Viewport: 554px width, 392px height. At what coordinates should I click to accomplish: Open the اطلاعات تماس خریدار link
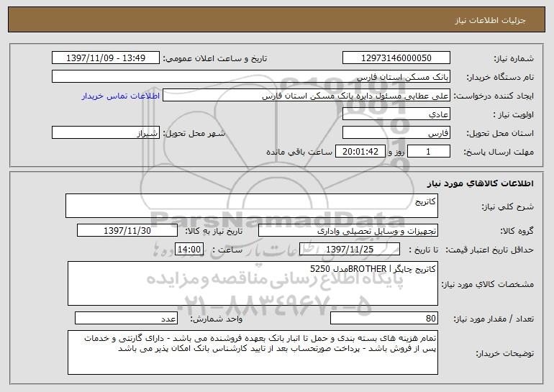(120, 96)
